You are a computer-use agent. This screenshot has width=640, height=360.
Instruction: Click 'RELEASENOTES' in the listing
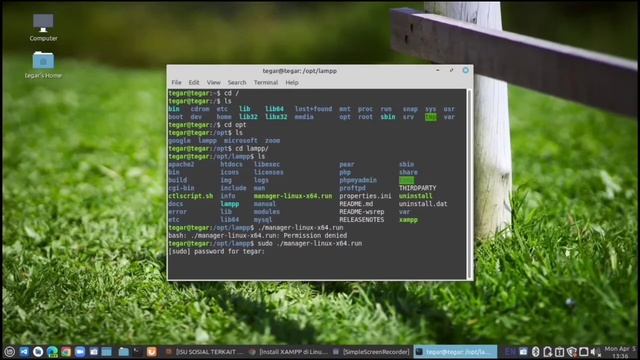click(x=362, y=220)
